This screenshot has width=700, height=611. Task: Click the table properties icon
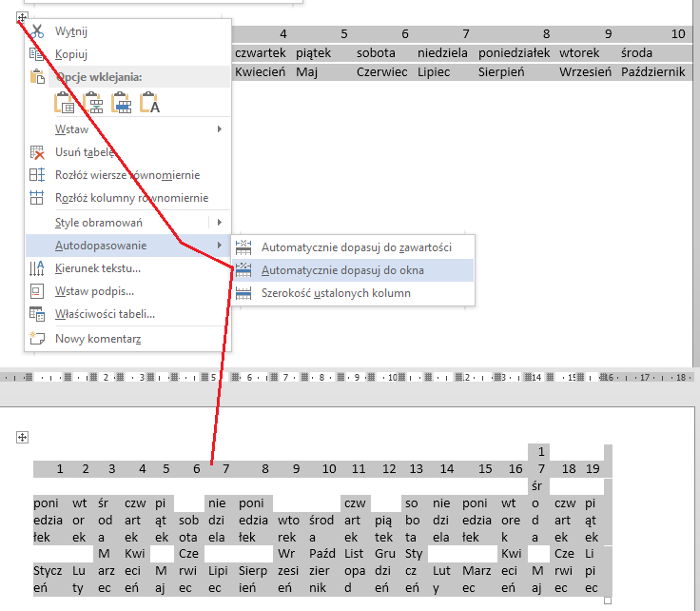(37, 314)
